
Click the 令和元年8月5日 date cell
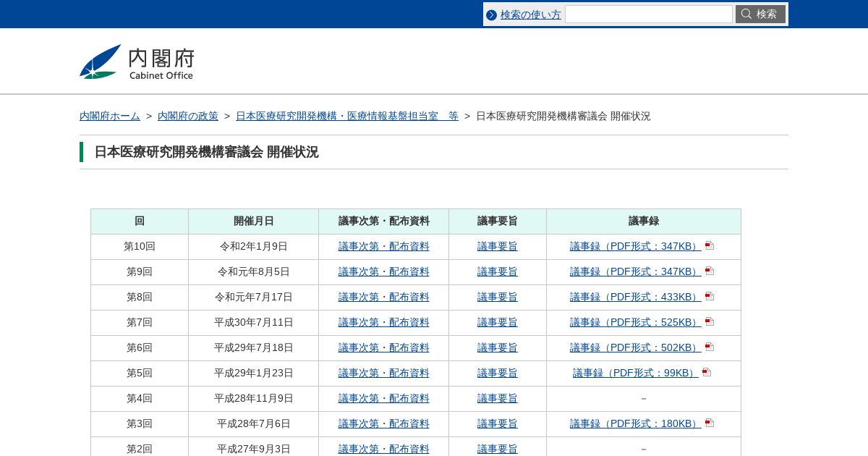coord(254,271)
